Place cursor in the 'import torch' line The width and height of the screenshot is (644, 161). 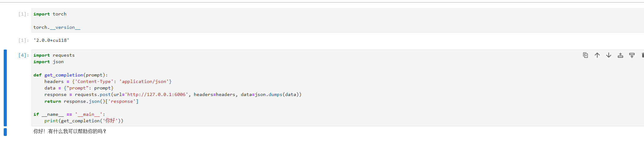click(x=50, y=14)
